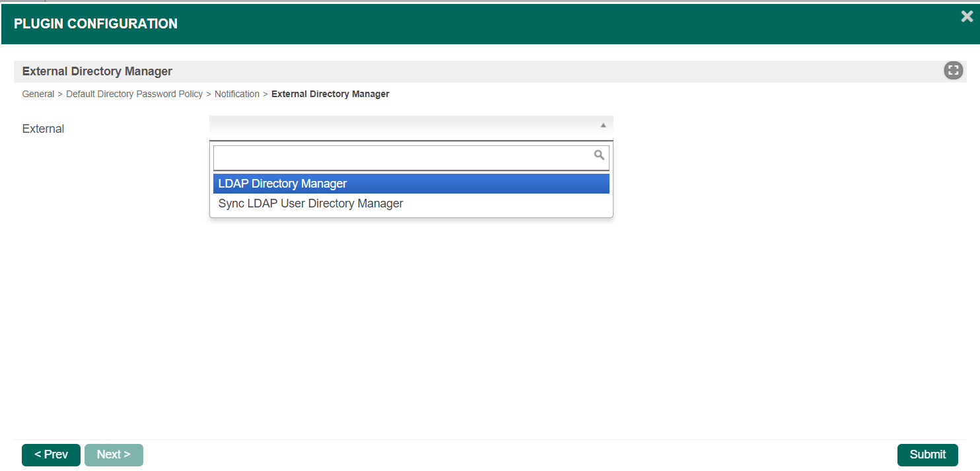Click the External Directory Manager section header
This screenshot has width=980, height=471.
pyautogui.click(x=97, y=71)
